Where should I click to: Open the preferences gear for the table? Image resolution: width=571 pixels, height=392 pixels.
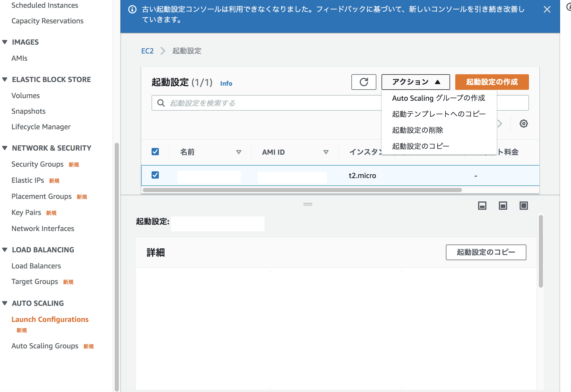tap(524, 124)
